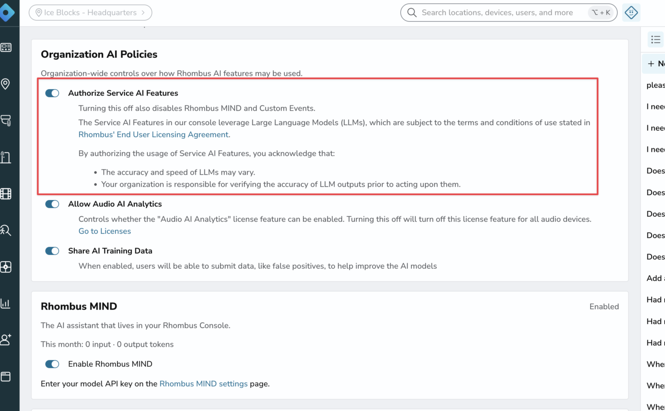Click the 'Add' item in right panel

coord(655,278)
